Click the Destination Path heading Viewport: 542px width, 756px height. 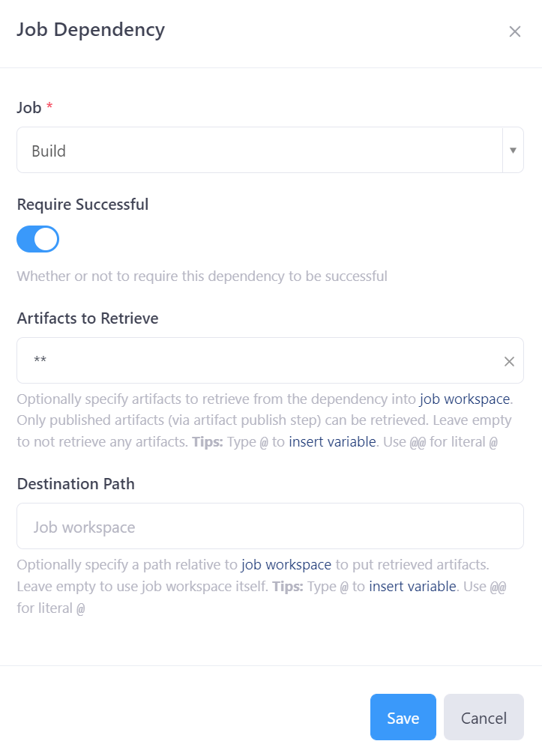(x=75, y=484)
